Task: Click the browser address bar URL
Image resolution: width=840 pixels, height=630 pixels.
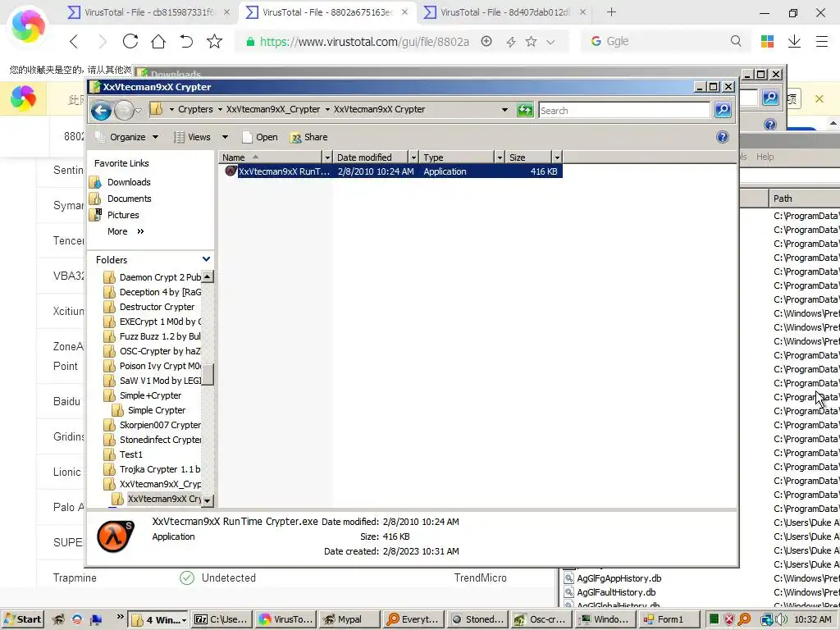Action: pos(364,42)
